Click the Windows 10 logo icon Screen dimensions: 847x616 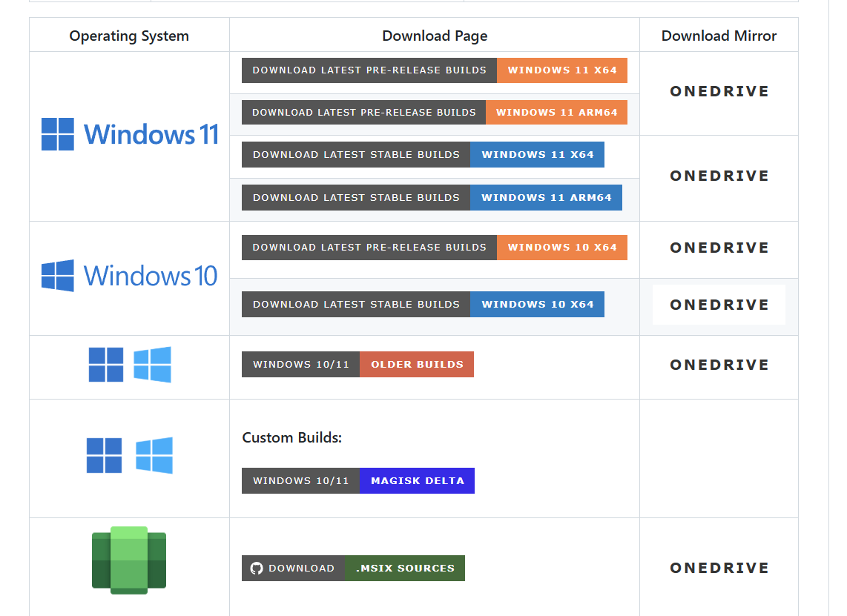click(56, 275)
